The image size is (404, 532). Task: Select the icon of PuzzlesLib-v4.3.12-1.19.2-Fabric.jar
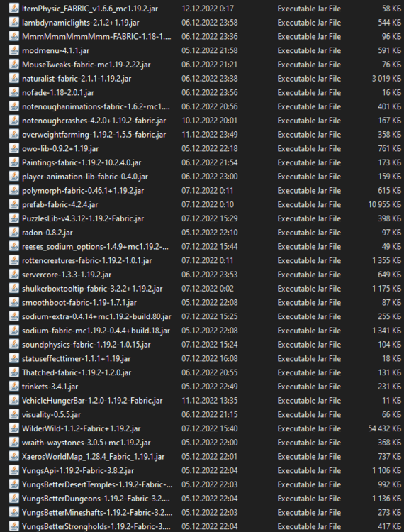coord(13,218)
